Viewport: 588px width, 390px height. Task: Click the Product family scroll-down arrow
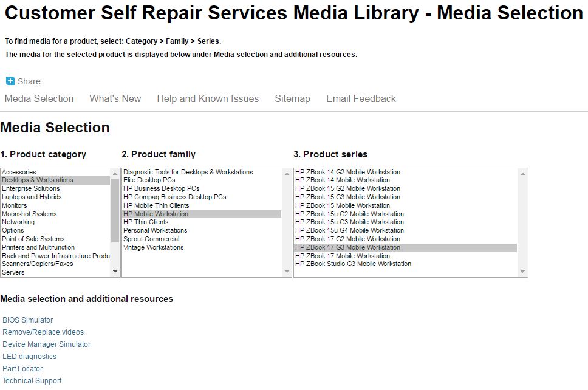287,272
